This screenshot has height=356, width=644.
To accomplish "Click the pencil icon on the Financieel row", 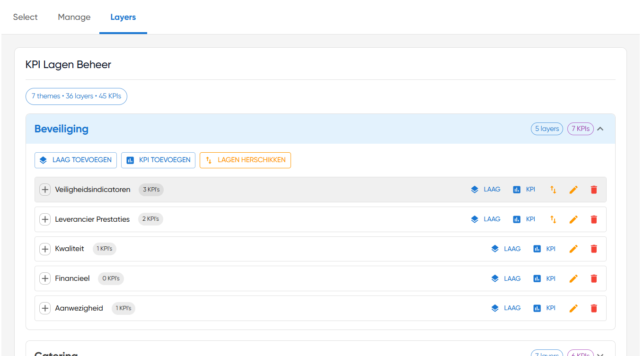I will tap(573, 278).
